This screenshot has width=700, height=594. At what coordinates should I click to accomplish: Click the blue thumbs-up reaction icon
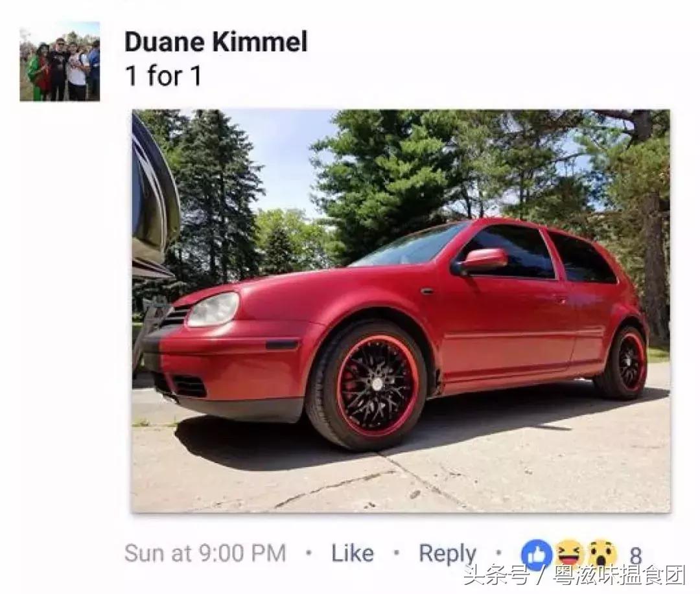536,554
